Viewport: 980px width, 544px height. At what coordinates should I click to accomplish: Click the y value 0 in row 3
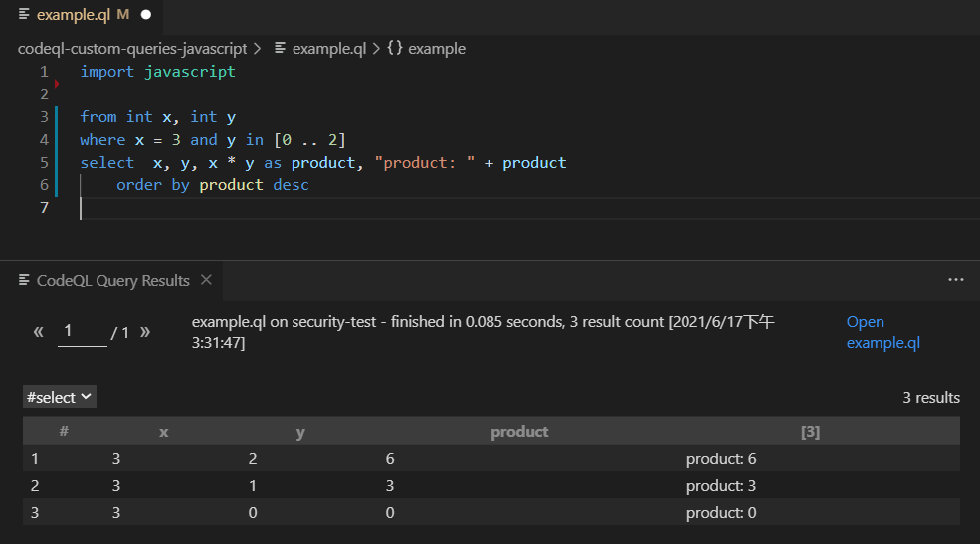(x=253, y=513)
